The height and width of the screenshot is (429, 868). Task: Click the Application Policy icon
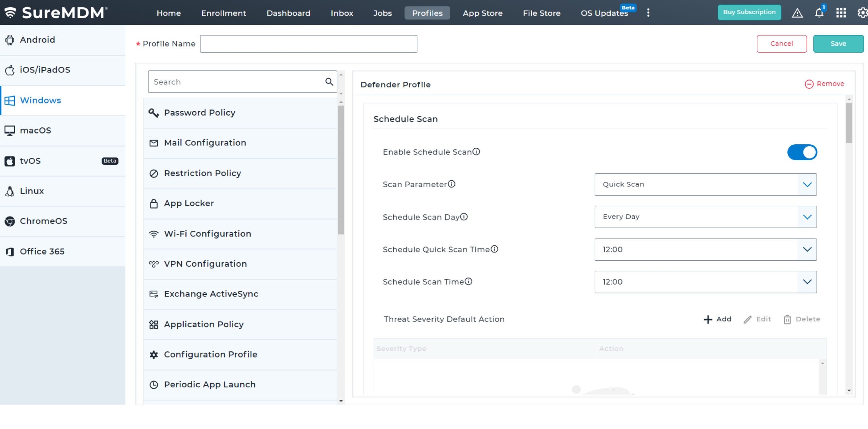pyautogui.click(x=154, y=325)
